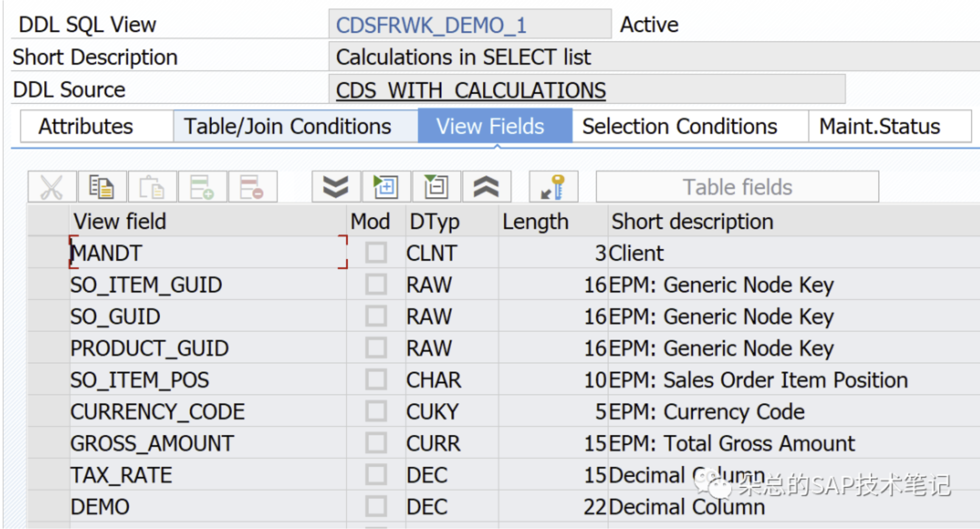Click the DTyp column header
The height and width of the screenshot is (529, 980).
pos(452,221)
